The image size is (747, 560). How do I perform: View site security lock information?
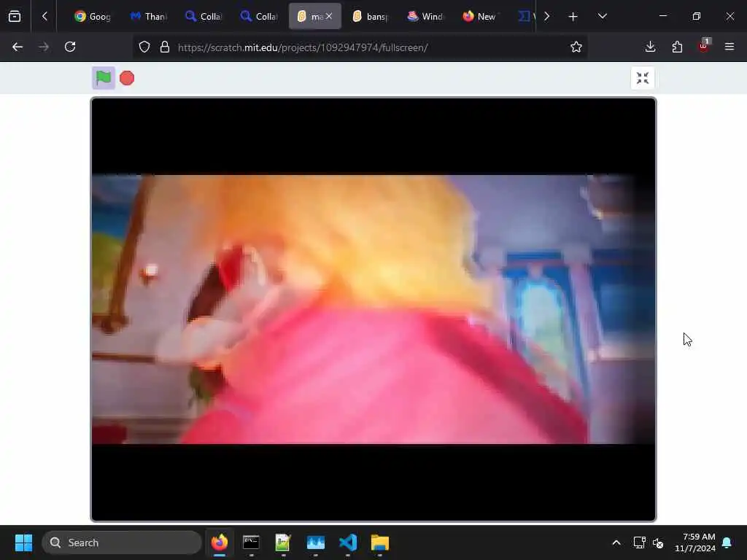[165, 47]
